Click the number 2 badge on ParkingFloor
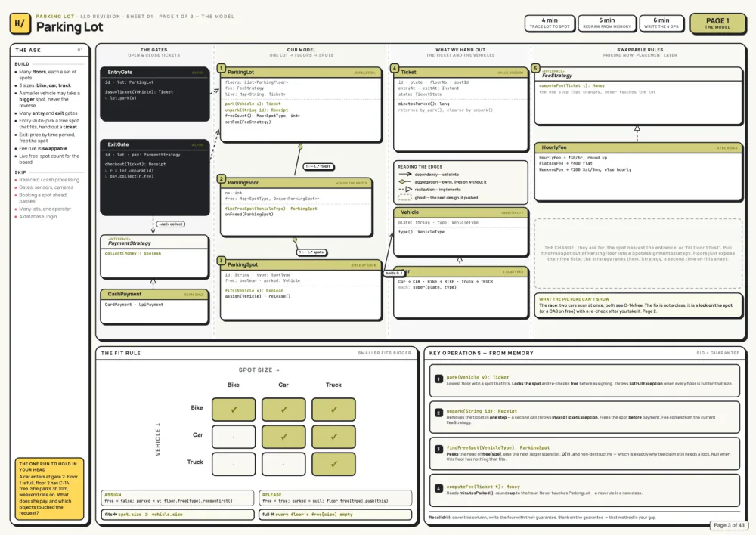The image size is (756, 535). click(222, 179)
